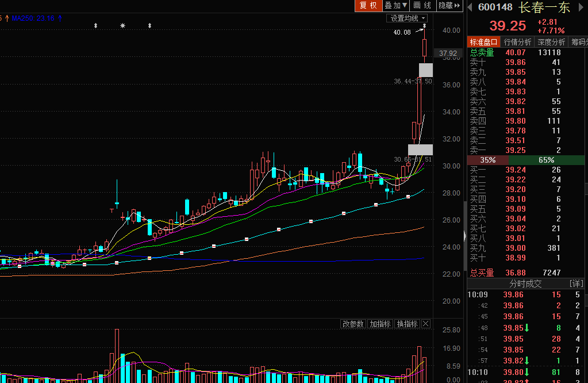Click the star-shaped event marker on chart
Viewport: 588px width, 383px height.
click(122, 25)
